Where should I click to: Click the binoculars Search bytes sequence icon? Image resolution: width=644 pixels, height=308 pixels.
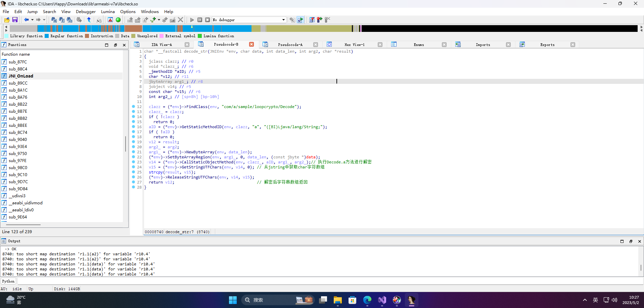70,20
